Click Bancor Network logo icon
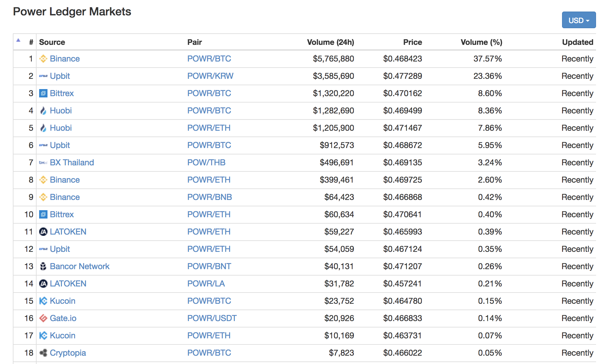This screenshot has width=614, height=364. pyautogui.click(x=43, y=266)
